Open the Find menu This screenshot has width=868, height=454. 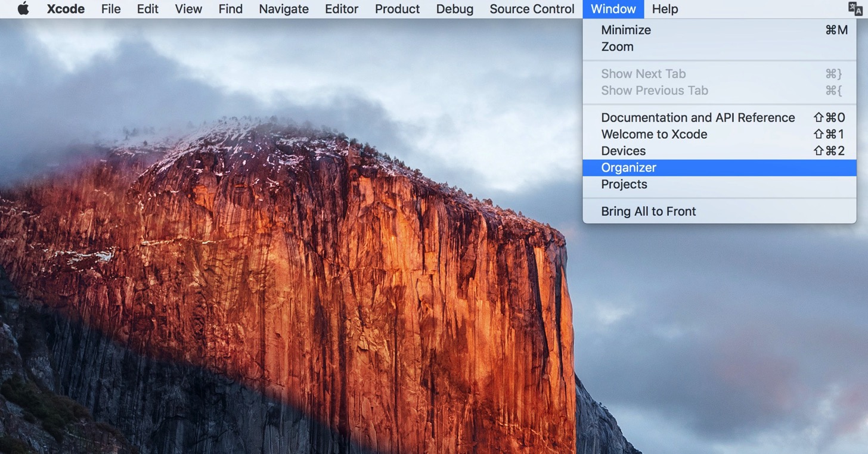pyautogui.click(x=230, y=9)
